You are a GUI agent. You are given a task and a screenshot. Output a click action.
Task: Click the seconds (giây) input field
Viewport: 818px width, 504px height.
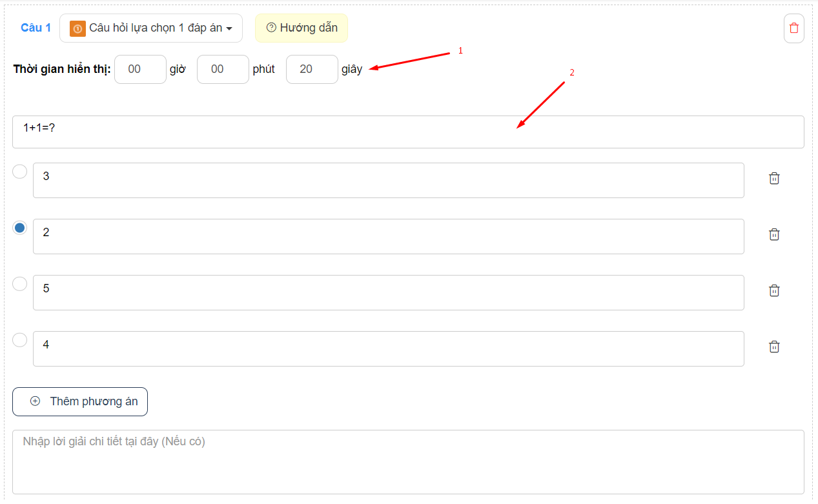tap(312, 69)
